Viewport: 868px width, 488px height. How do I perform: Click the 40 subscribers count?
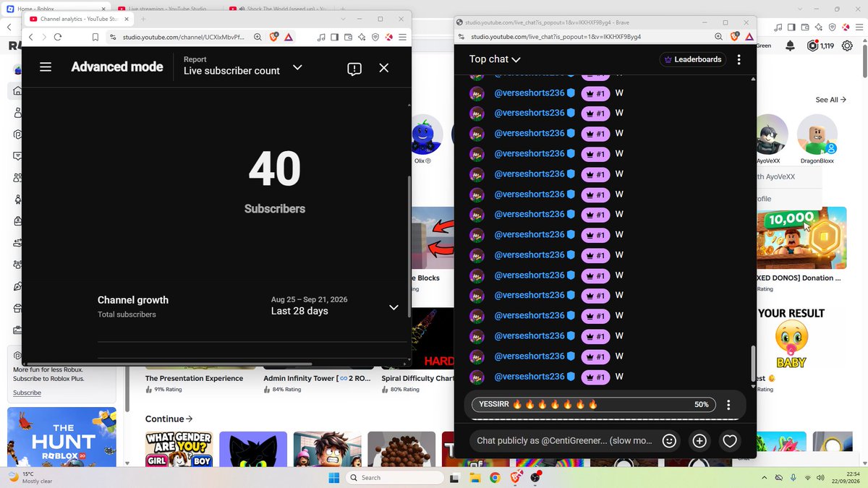click(275, 169)
